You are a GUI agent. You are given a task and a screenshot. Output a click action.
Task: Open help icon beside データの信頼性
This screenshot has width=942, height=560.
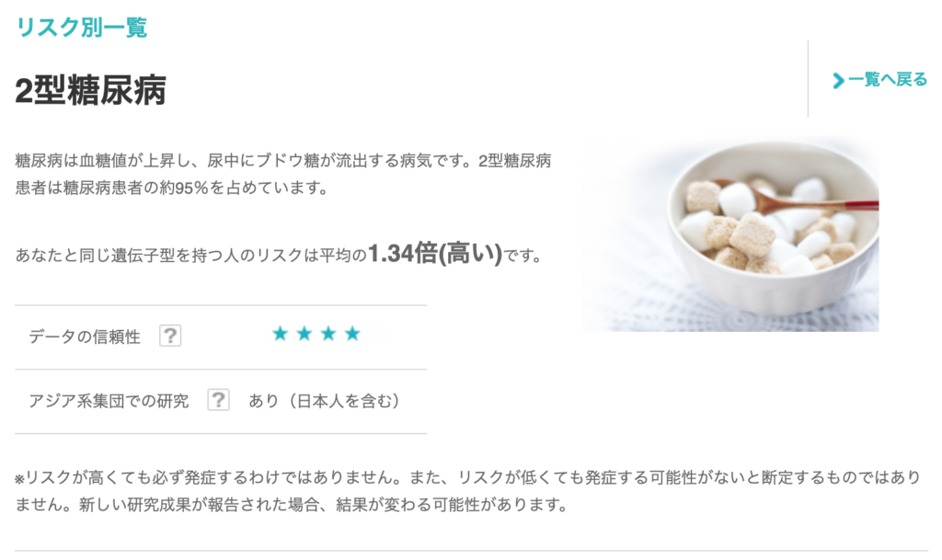pos(170,336)
